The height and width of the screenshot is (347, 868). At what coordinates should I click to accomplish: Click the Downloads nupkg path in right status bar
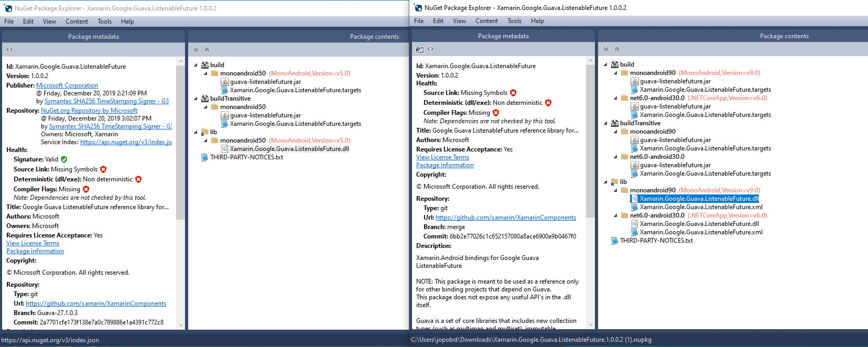point(531,340)
